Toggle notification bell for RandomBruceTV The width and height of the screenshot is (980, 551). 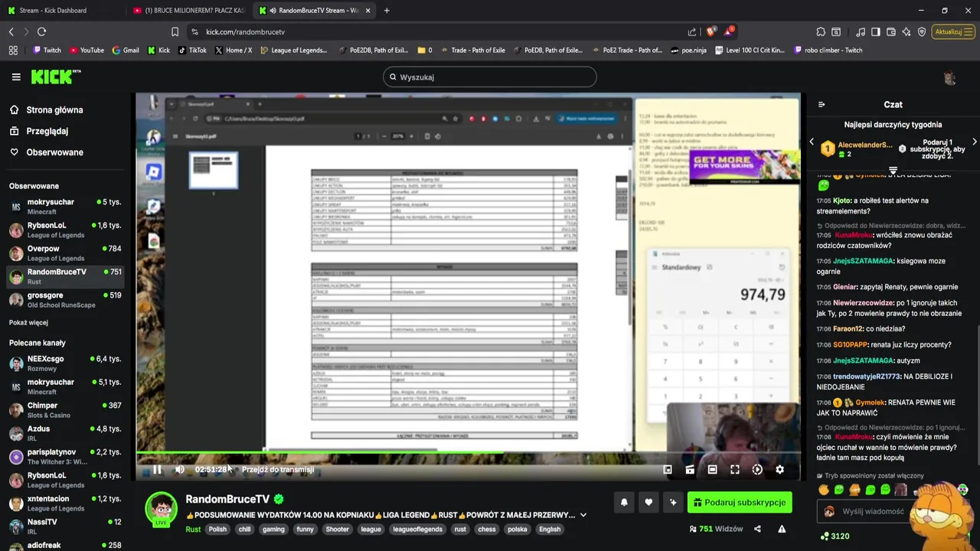click(624, 503)
